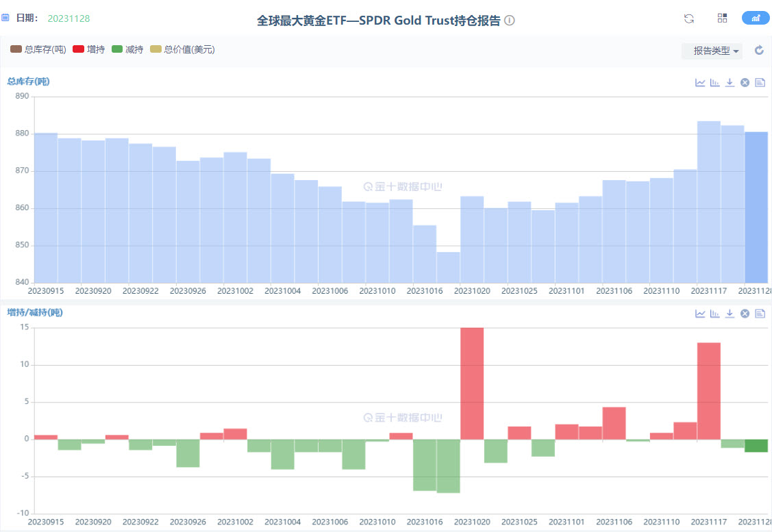Image resolution: width=772 pixels, height=532 pixels.
Task: Switch to grid layout view icon
Action: coord(722,18)
